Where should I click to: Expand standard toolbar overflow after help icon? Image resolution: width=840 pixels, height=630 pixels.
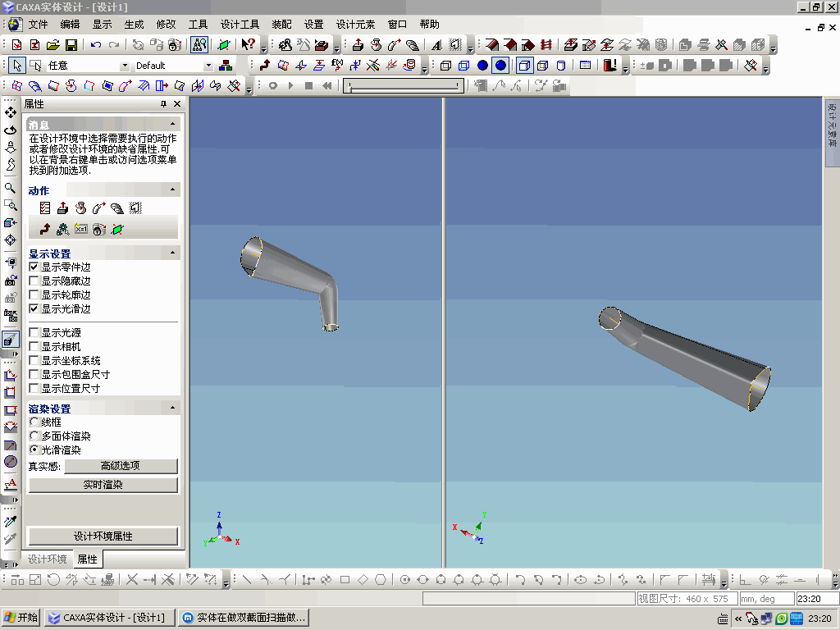tap(263, 48)
